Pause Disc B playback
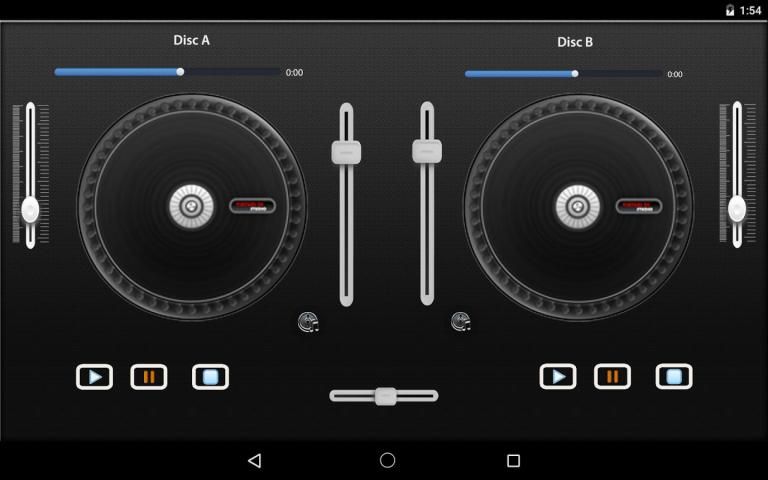The width and height of the screenshot is (768, 480). (612, 377)
